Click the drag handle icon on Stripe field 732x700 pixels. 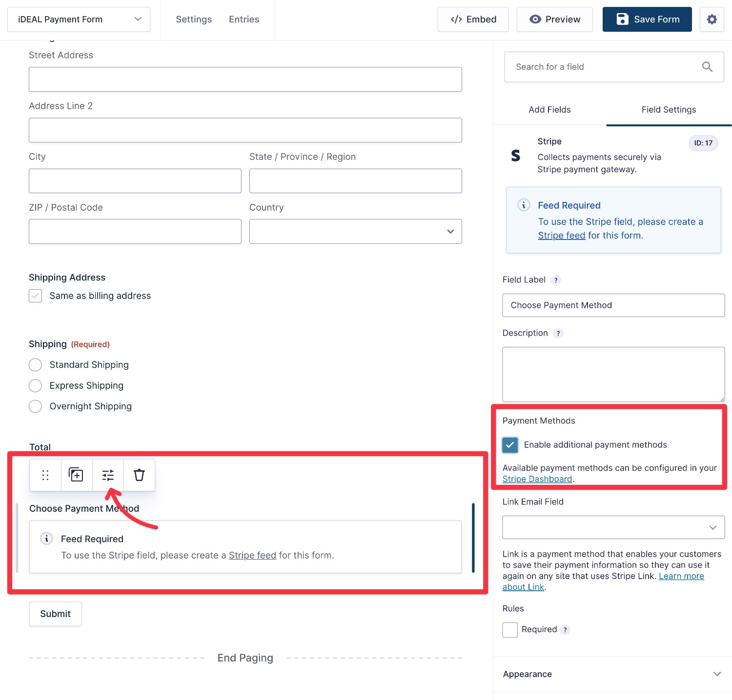pyautogui.click(x=45, y=475)
